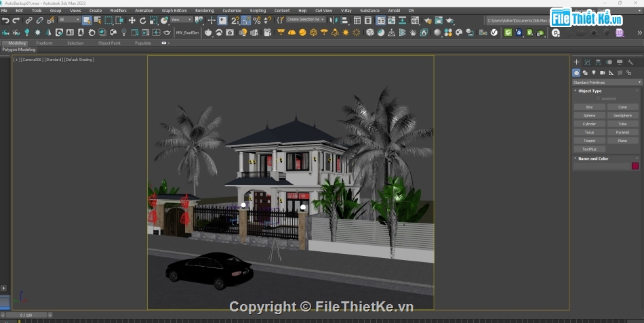Click the Pyramid primitive button
Viewport: 644px width, 323px height.
pos(622,132)
